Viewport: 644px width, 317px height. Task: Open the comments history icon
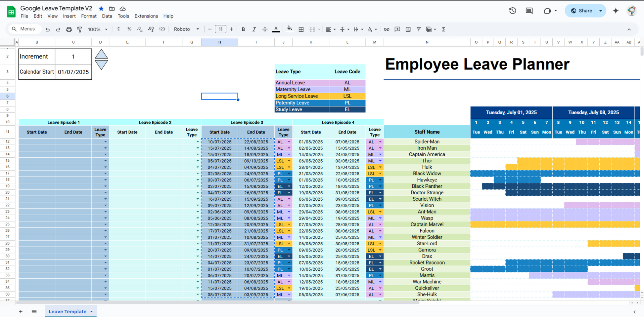tap(529, 11)
